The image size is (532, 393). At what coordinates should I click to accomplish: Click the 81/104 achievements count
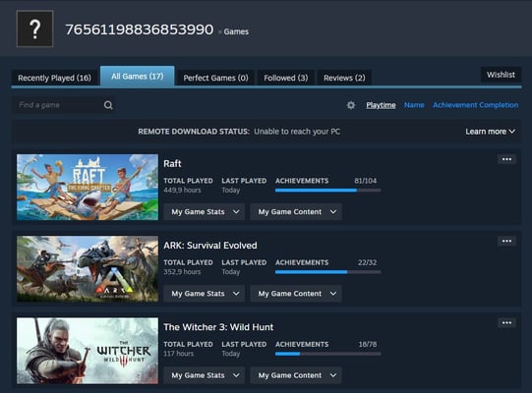pyautogui.click(x=366, y=181)
